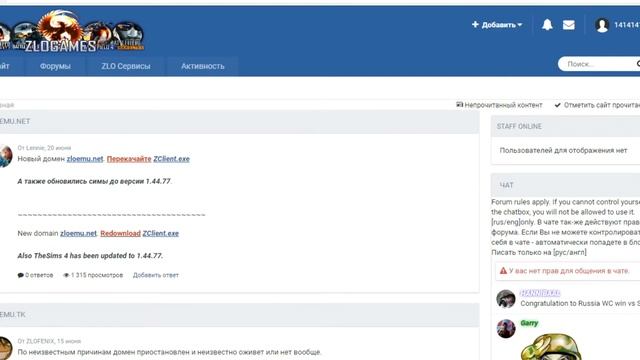640x360 pixels.
Task: Expand the Добавить dropdown
Action: [497, 25]
